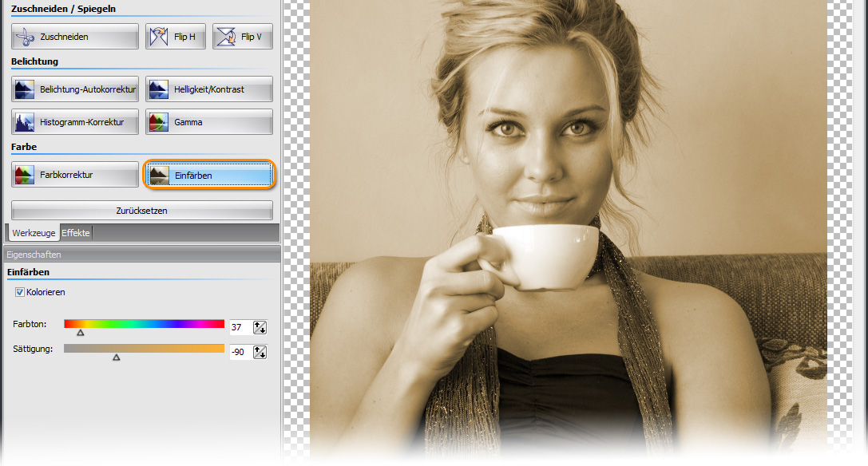This screenshot has width=868, height=466.
Task: Click the Farbkorrektur icon
Action: click(25, 174)
